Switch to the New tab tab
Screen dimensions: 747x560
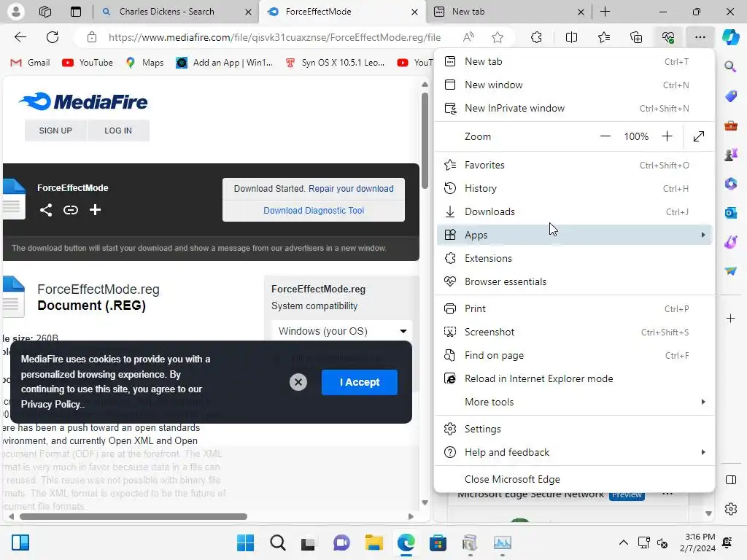pos(508,12)
